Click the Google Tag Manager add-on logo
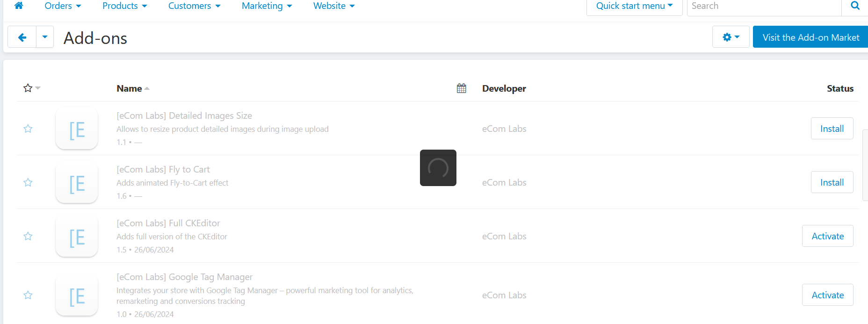The width and height of the screenshot is (868, 324). click(x=77, y=295)
